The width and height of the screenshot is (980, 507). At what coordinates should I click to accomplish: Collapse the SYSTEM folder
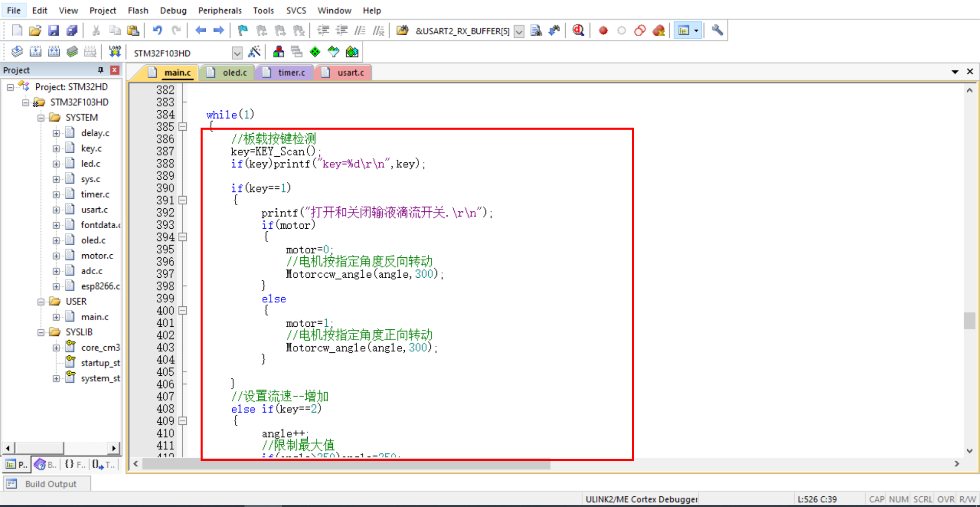click(41, 118)
